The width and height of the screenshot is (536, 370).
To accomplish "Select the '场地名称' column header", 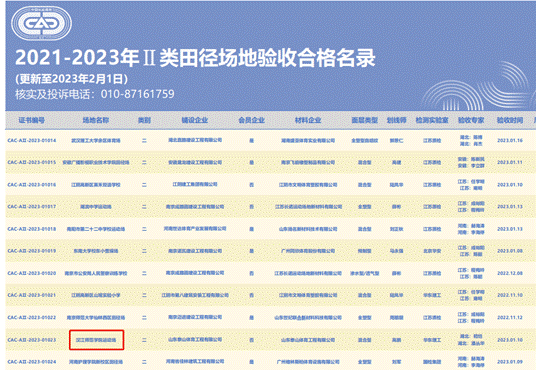I will (95, 120).
